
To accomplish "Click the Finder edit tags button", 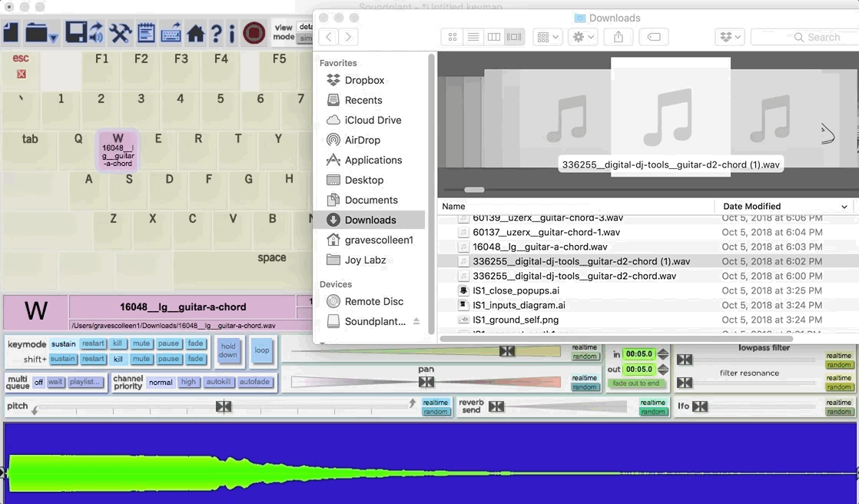I will [x=654, y=37].
